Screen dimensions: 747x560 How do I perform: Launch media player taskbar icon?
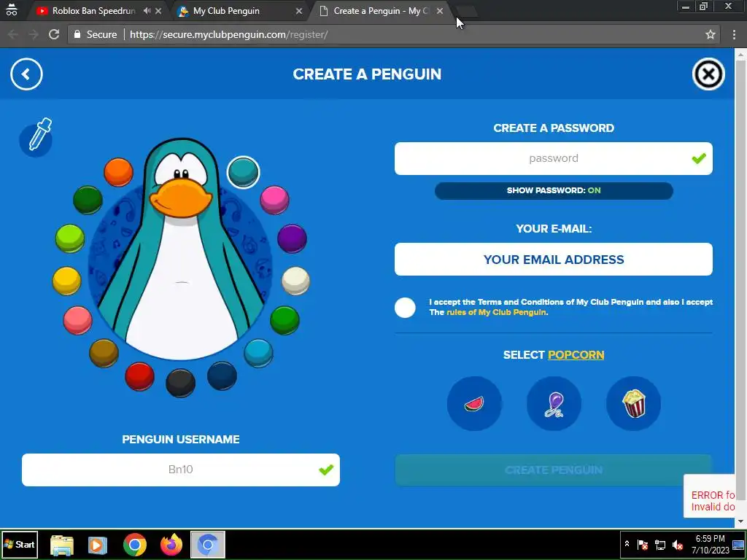(98, 545)
